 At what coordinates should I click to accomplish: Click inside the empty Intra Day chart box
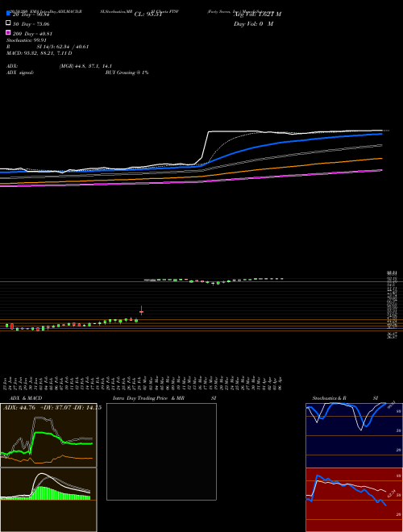161,451
